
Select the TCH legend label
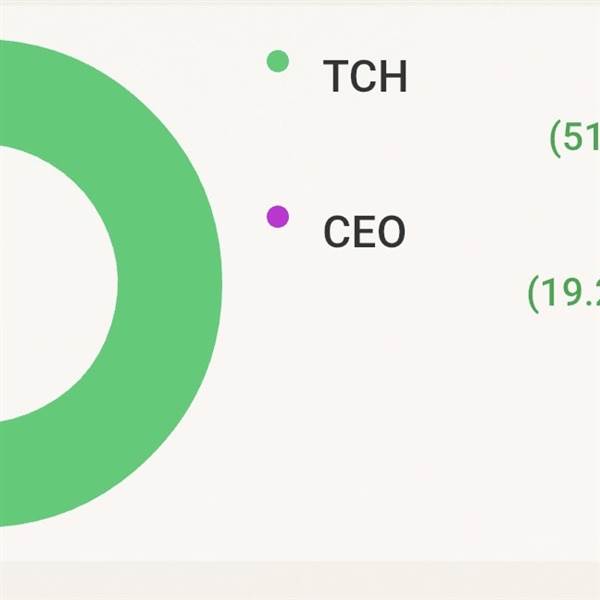365,76
